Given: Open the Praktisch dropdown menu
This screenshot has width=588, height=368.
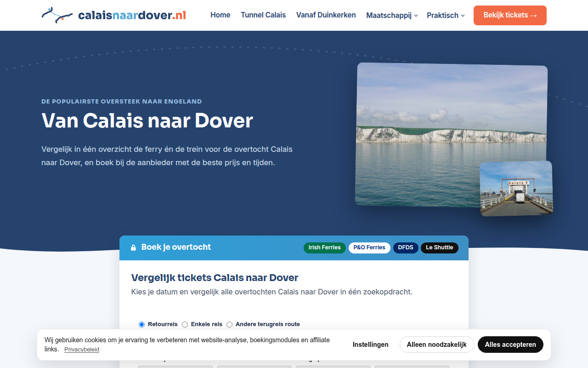Looking at the screenshot, I should pyautogui.click(x=446, y=15).
